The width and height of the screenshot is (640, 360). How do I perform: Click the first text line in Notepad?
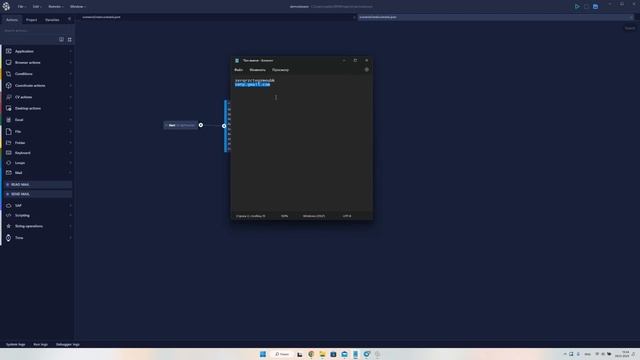coord(255,80)
